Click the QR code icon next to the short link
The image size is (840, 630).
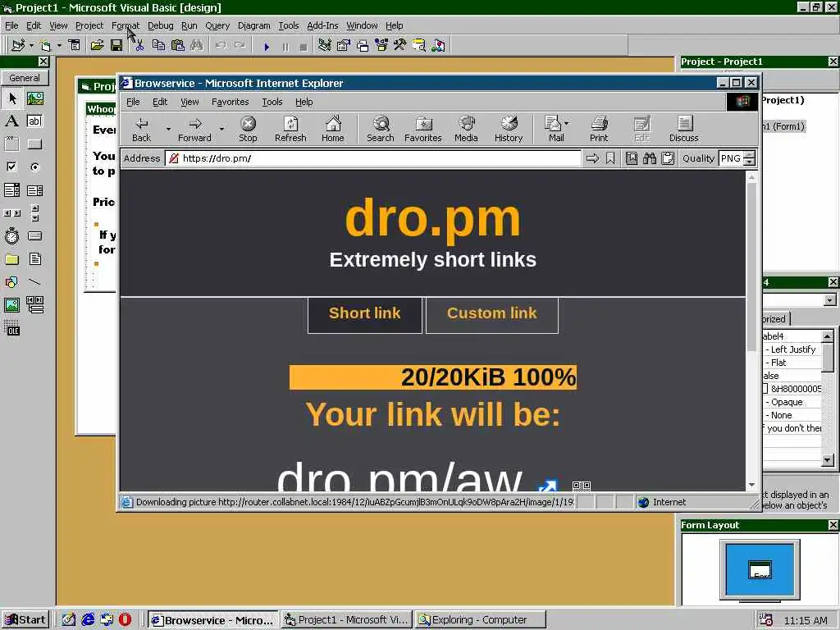click(x=582, y=486)
